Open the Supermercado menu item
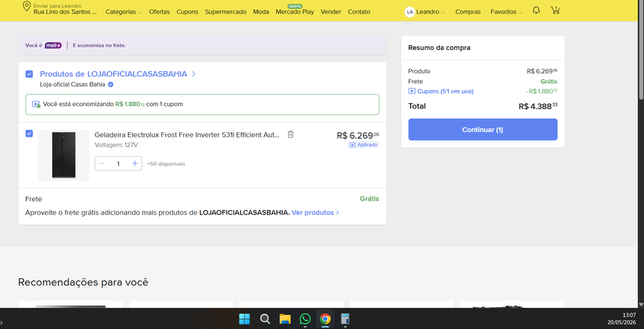 (226, 12)
